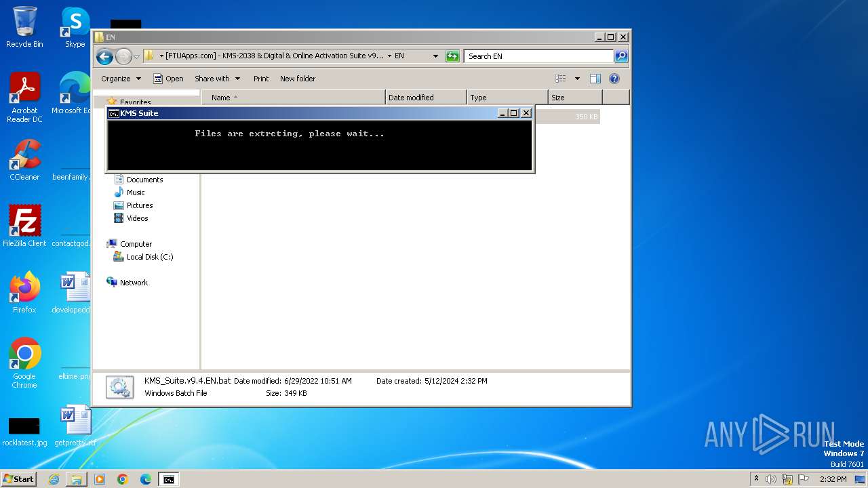Sort by Name column header
Image resolution: width=868 pixels, height=488 pixels.
(293, 98)
